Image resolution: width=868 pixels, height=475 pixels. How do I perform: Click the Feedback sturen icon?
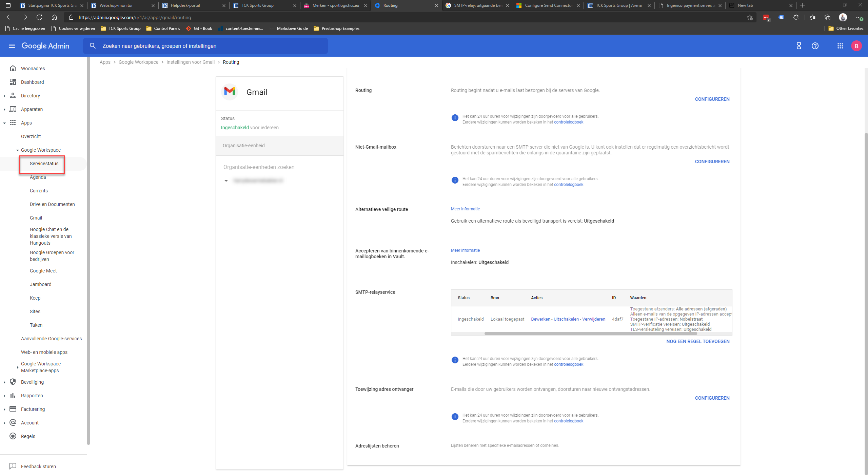pyautogui.click(x=13, y=466)
